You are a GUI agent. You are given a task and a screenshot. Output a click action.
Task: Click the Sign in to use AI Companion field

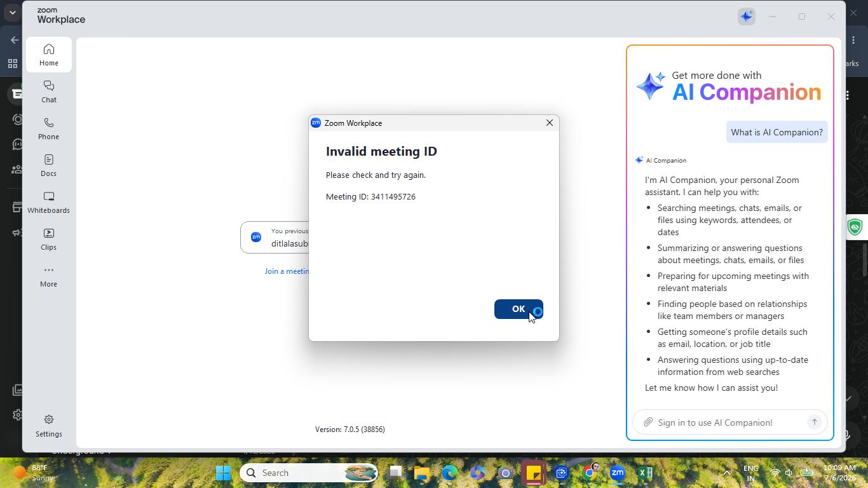724,423
